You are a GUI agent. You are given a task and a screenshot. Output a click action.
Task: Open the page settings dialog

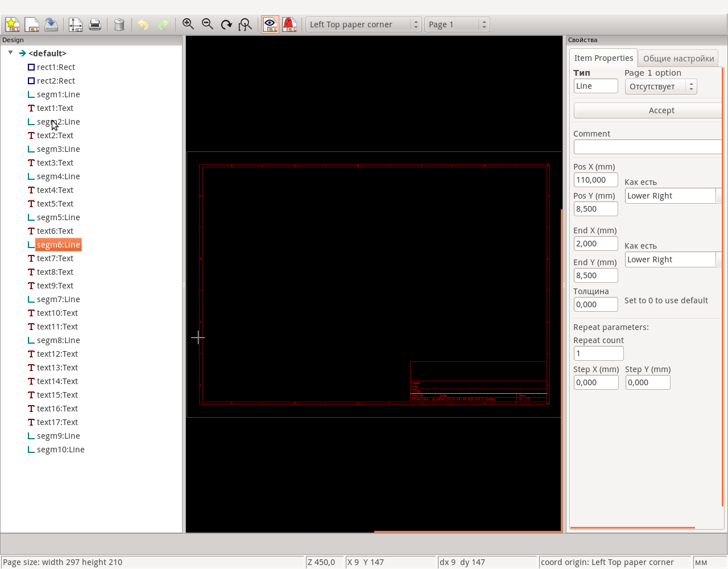pos(75,24)
